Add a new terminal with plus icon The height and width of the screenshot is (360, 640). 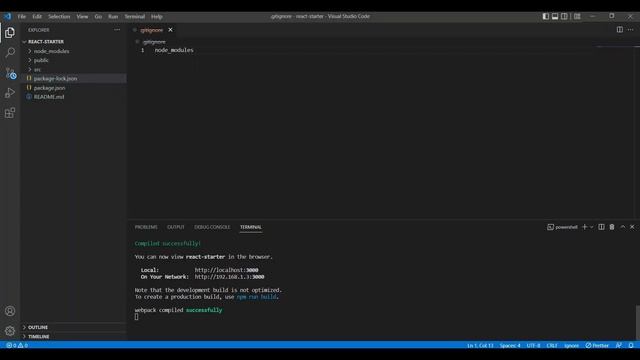pyautogui.click(x=584, y=227)
